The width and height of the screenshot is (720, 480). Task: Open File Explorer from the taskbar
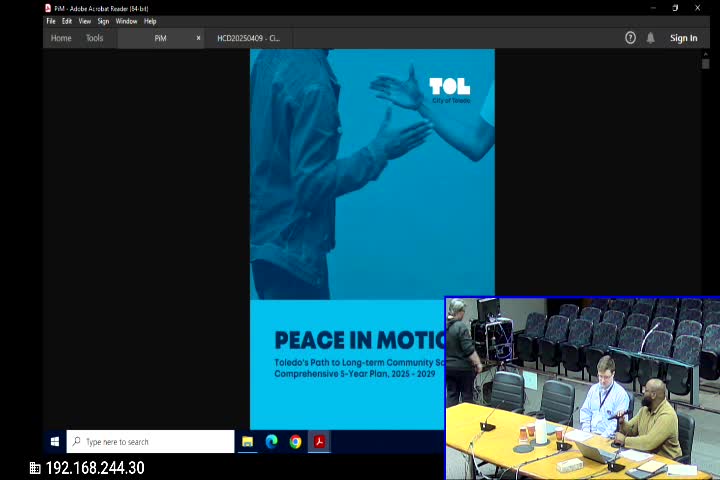[x=247, y=442]
